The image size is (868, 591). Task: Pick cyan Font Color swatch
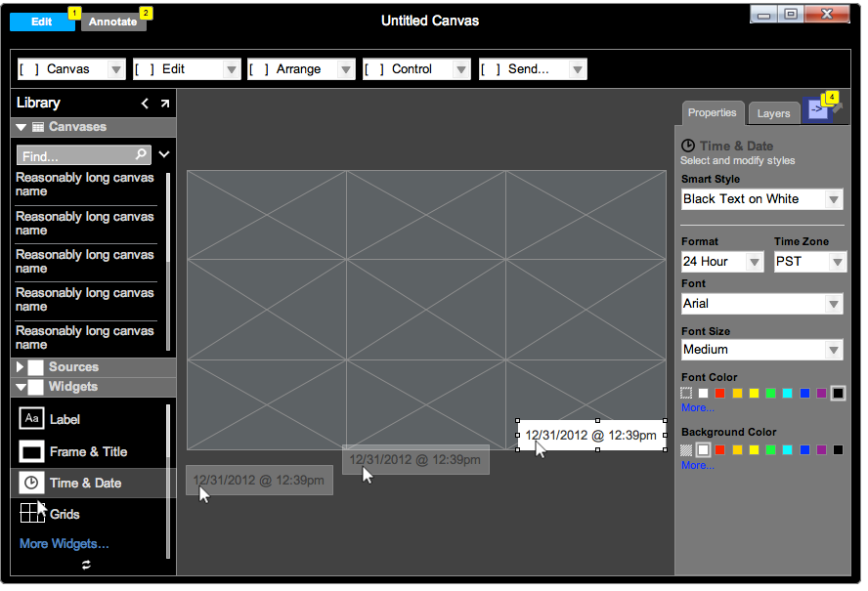tap(787, 394)
